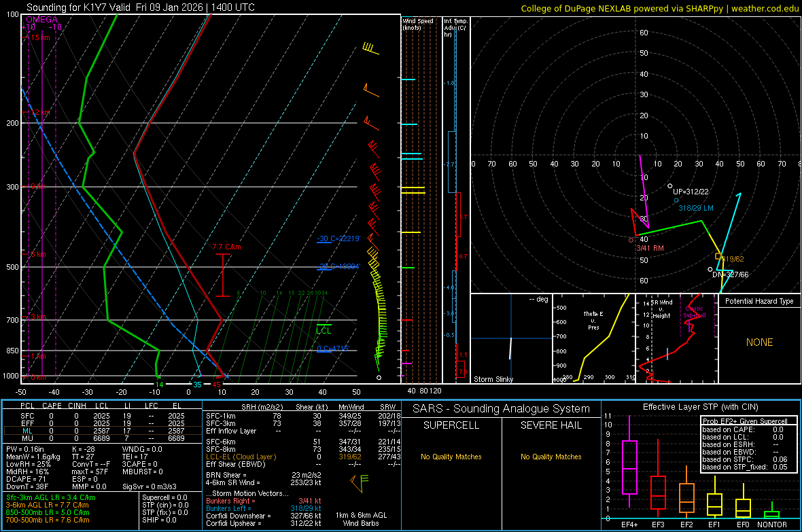Viewport: 802px width, 532px height.
Task: Click the 'Potential Hazard Type' header
Action: [759, 301]
